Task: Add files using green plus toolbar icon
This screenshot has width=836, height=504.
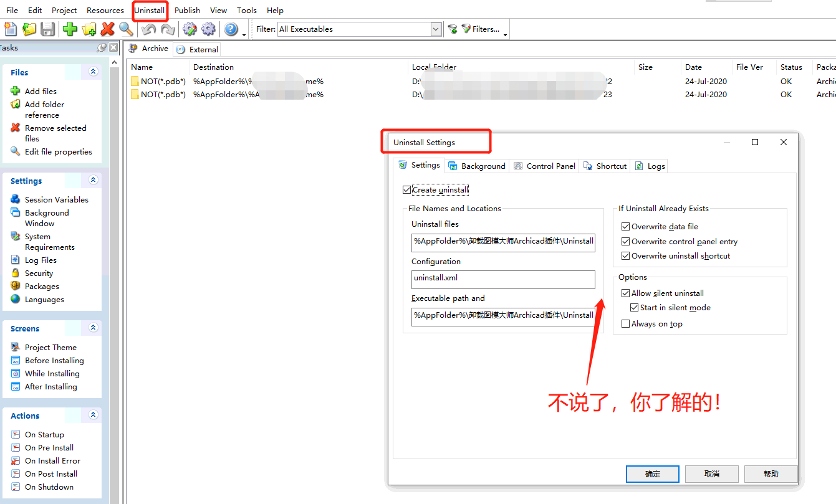Action: click(x=70, y=29)
